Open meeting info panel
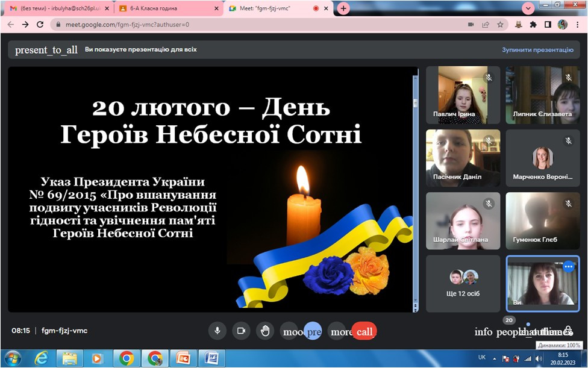 click(483, 332)
